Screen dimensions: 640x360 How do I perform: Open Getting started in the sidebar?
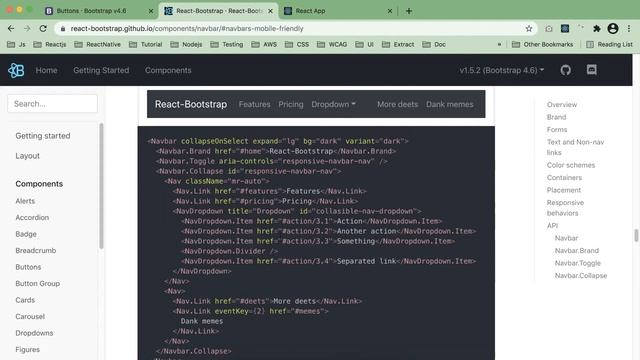[43, 136]
